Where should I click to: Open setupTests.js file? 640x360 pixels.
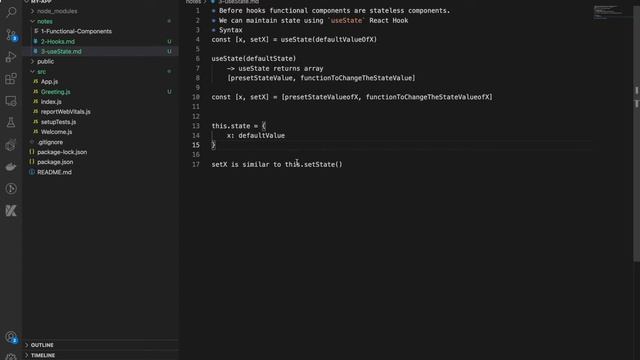[x=58, y=122]
